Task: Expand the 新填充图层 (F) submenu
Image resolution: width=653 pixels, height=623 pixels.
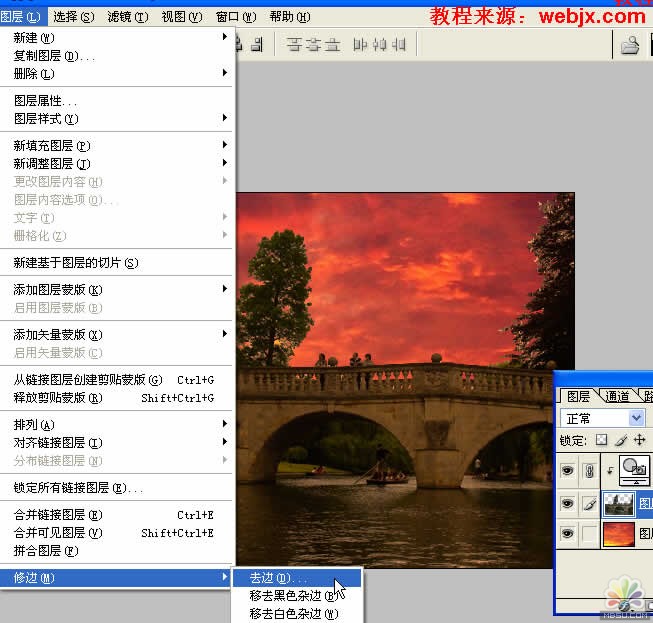Action: point(116,145)
